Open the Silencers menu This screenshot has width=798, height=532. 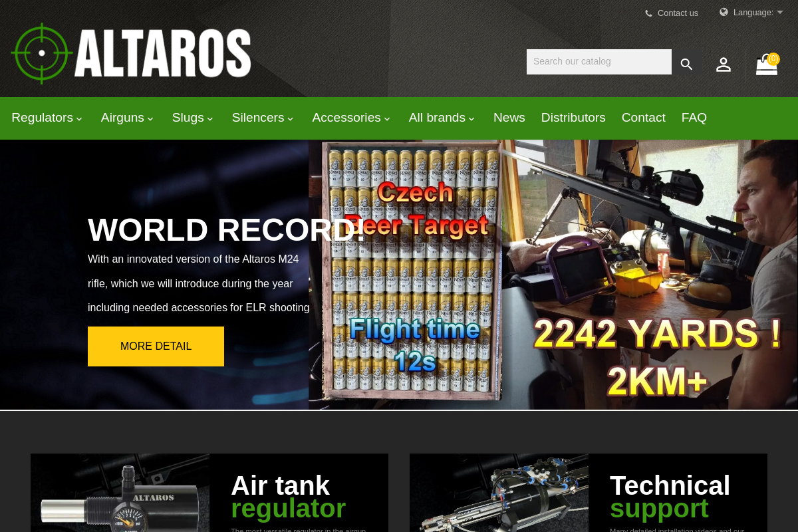click(263, 118)
